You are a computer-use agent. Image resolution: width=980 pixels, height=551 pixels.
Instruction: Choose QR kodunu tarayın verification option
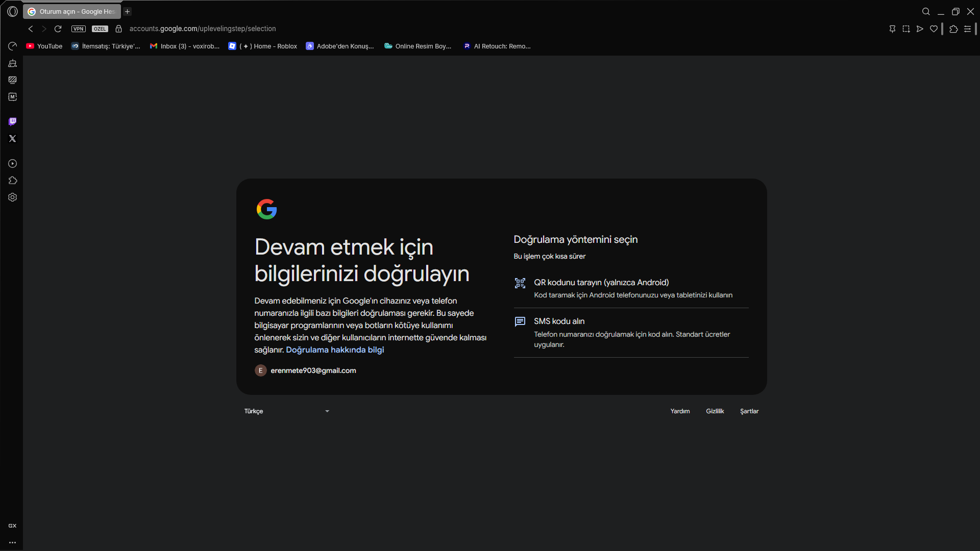631,288
